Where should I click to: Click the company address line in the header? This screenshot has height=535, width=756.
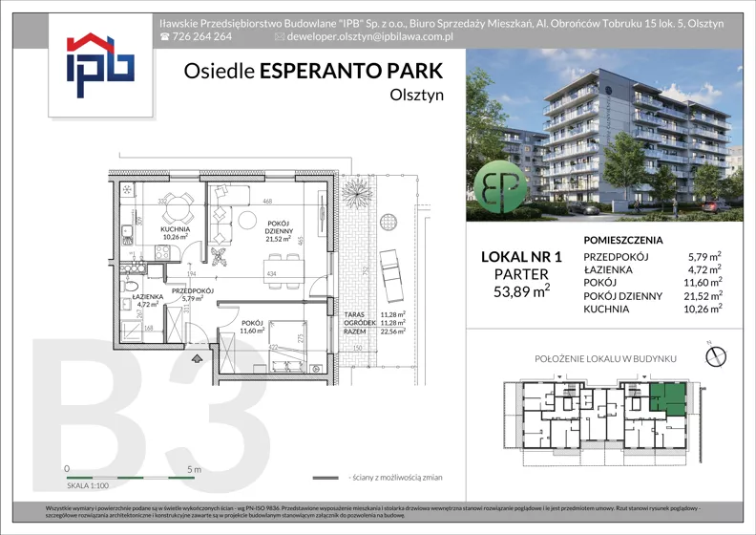coord(442,23)
